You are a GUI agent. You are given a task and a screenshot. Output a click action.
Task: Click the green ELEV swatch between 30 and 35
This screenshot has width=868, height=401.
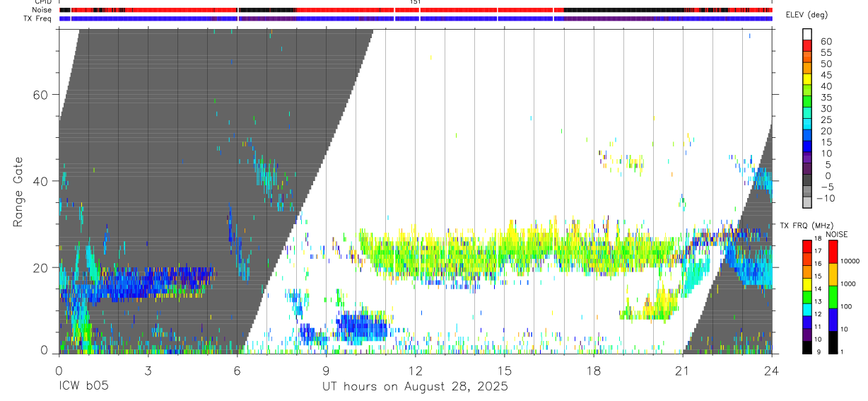[807, 102]
